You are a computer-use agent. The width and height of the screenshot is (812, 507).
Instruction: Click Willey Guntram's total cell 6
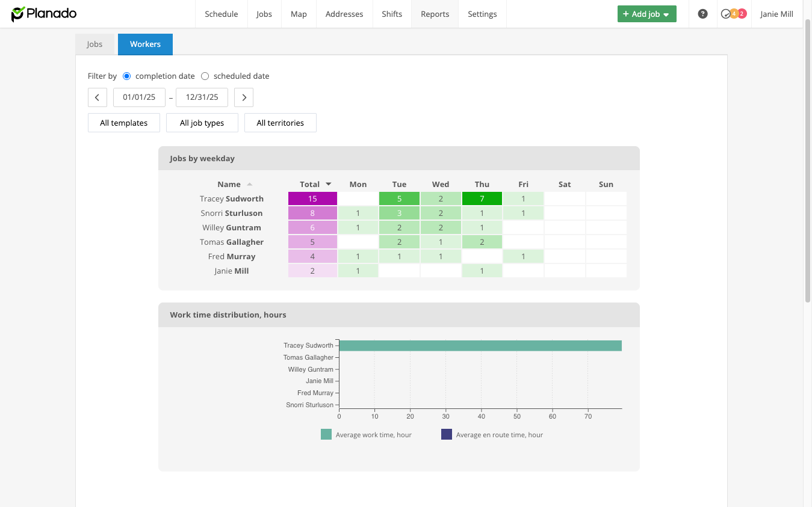point(312,228)
